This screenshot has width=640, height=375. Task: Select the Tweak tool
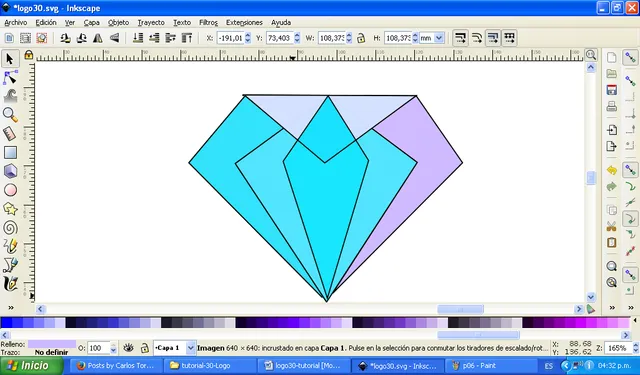point(10,96)
